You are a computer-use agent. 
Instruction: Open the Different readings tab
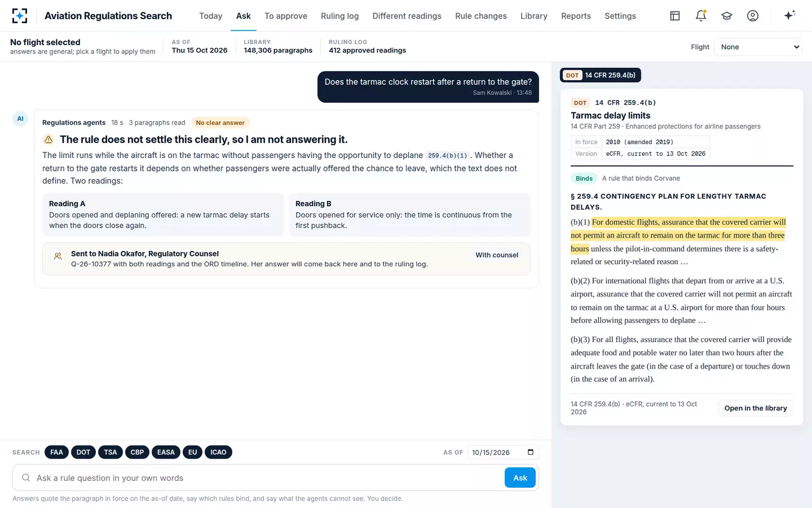(407, 16)
